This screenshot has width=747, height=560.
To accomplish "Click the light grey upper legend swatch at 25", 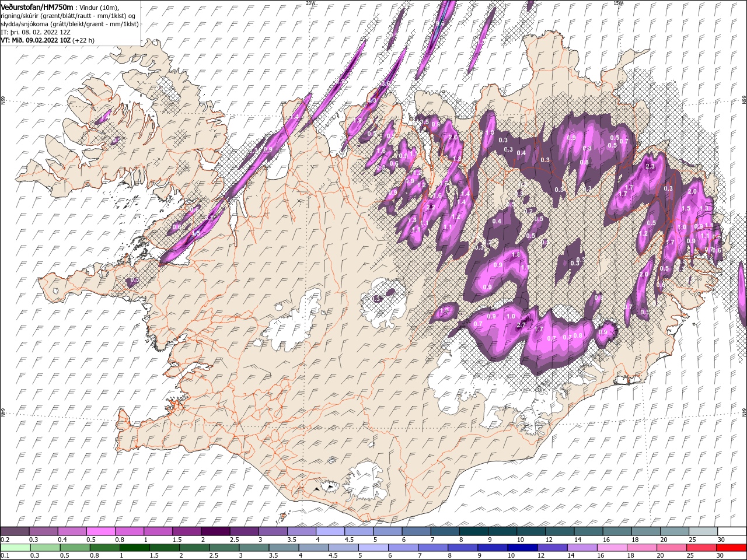I will pyautogui.click(x=703, y=531).
